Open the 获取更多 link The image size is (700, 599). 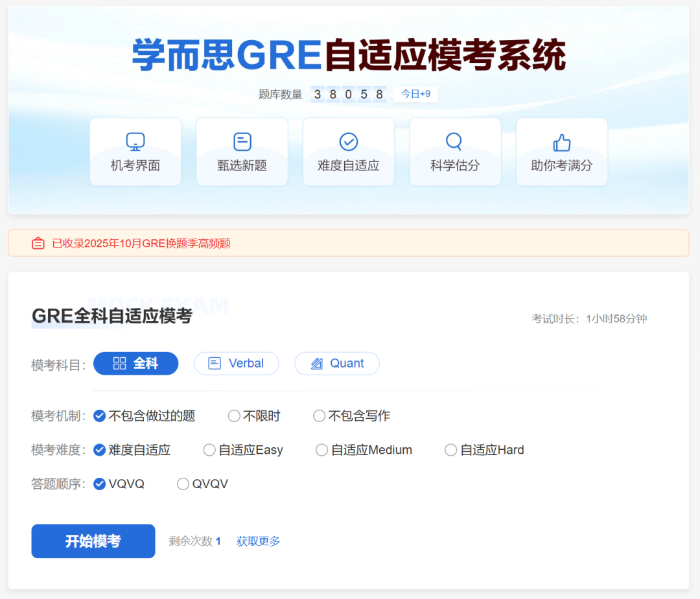point(258,541)
